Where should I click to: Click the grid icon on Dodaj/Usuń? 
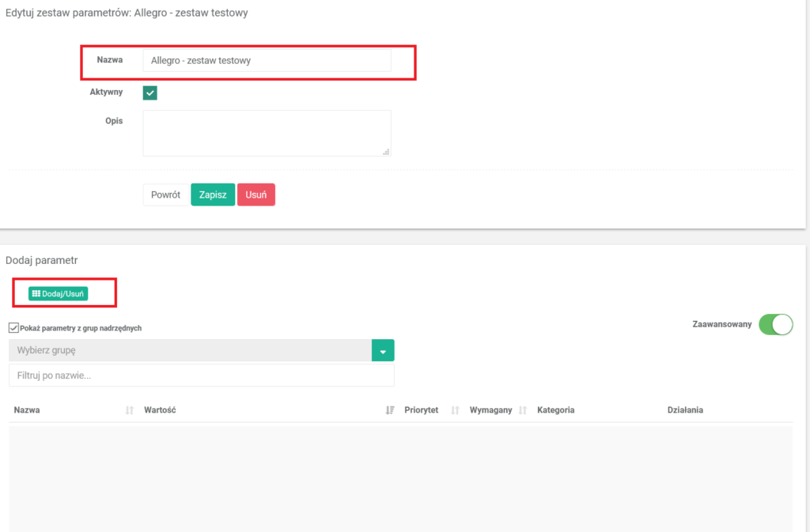[x=36, y=293]
